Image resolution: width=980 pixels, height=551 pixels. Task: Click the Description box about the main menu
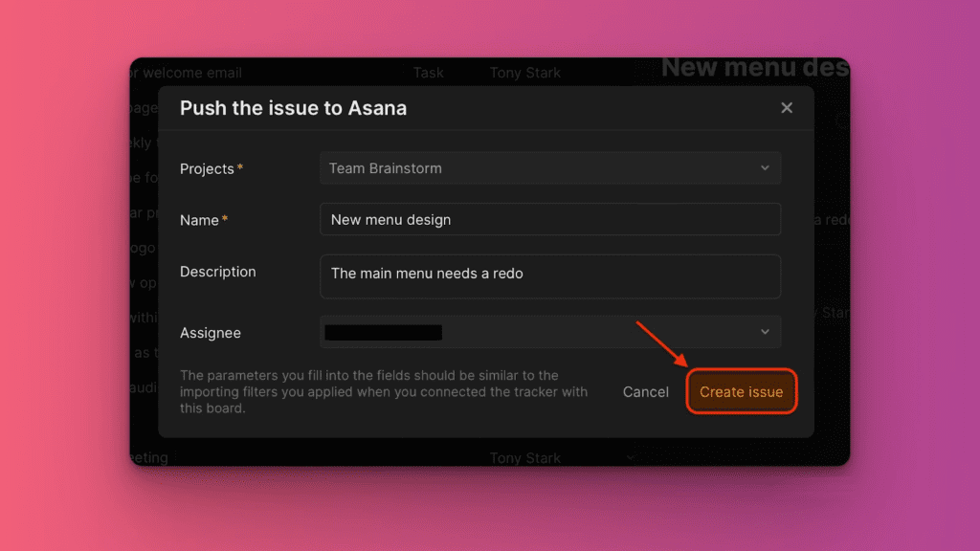point(549,275)
